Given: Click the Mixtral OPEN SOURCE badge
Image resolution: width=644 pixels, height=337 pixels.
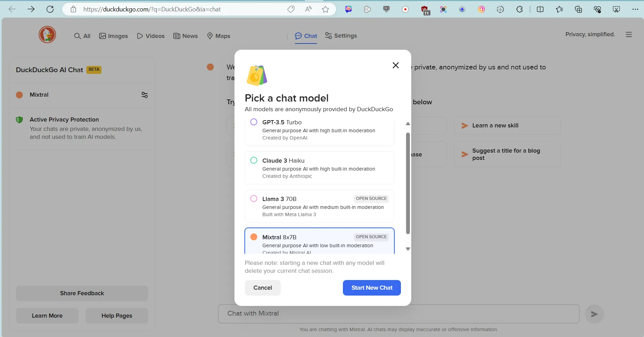Looking at the screenshot, I should (x=371, y=237).
